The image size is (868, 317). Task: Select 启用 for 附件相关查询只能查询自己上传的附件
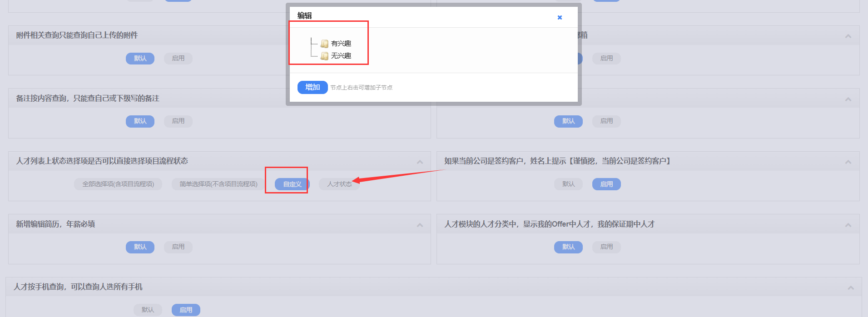coord(178,59)
